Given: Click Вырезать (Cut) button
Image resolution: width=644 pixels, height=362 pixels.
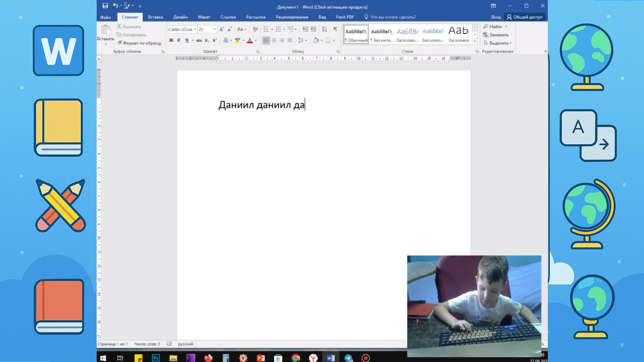Looking at the screenshot, I should pyautogui.click(x=129, y=26).
